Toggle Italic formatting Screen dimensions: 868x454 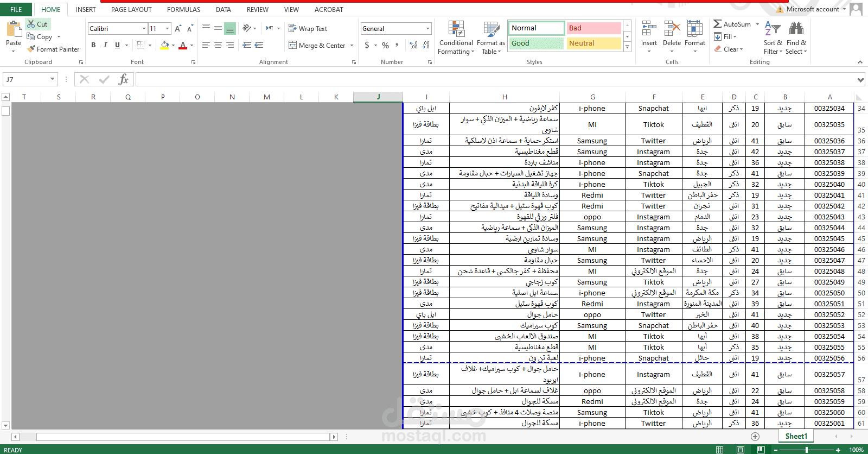point(105,45)
